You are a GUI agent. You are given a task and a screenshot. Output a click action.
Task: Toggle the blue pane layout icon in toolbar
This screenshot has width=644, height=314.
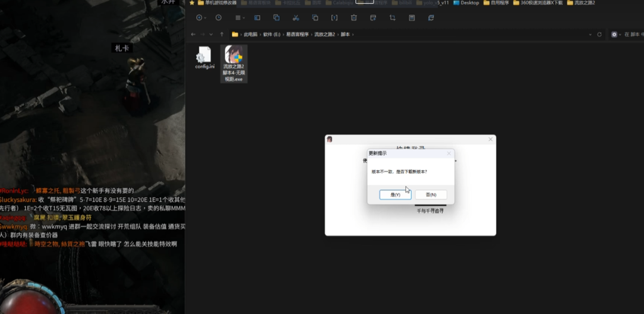click(257, 18)
